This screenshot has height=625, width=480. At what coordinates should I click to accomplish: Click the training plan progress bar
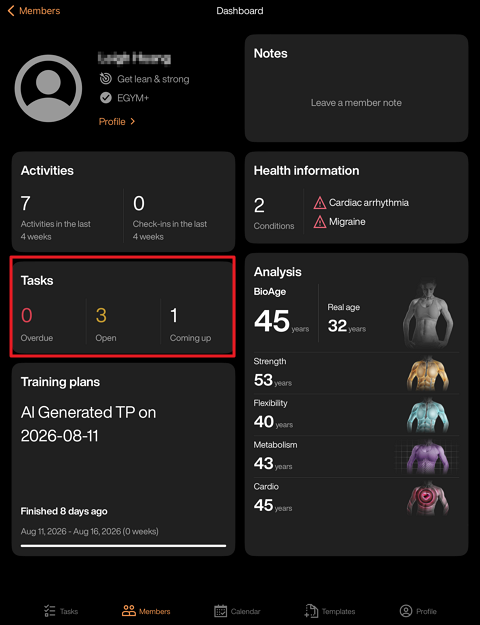pos(123,546)
